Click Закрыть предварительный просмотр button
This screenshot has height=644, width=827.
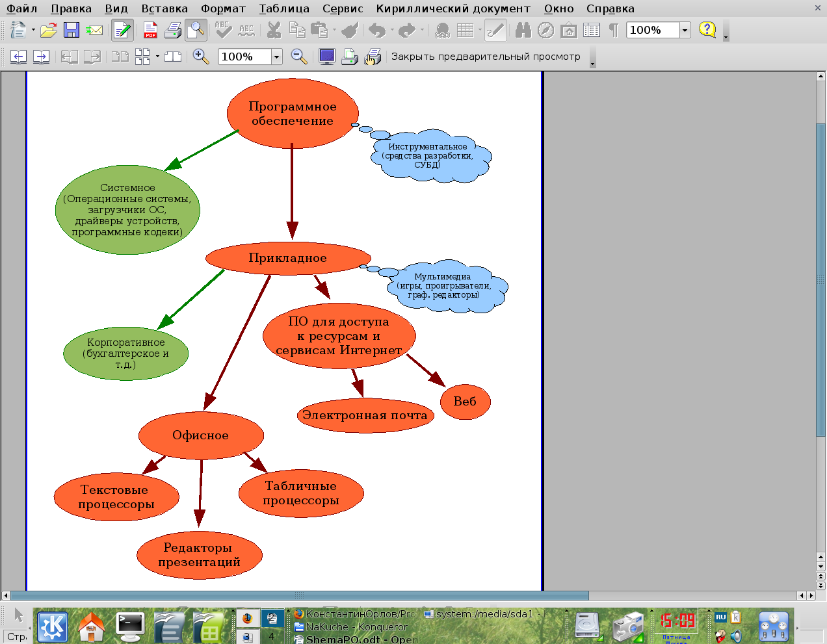pos(486,57)
